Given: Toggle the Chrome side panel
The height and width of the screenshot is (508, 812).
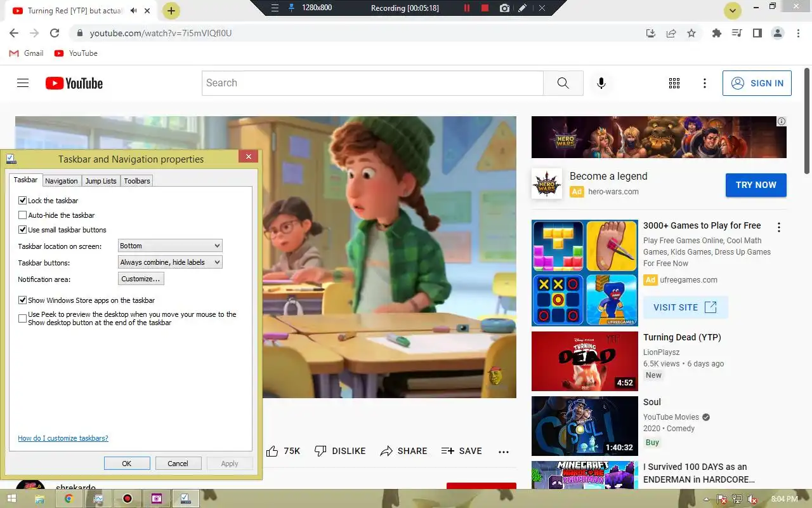Looking at the screenshot, I should tap(757, 33).
